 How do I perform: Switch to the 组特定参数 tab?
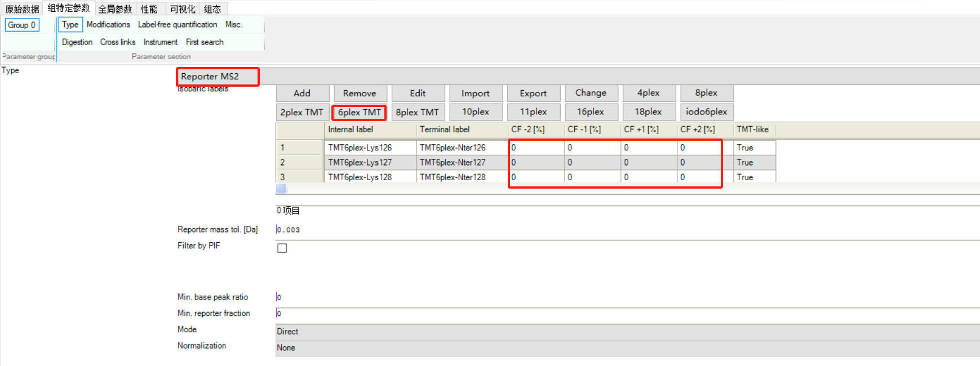(x=68, y=8)
